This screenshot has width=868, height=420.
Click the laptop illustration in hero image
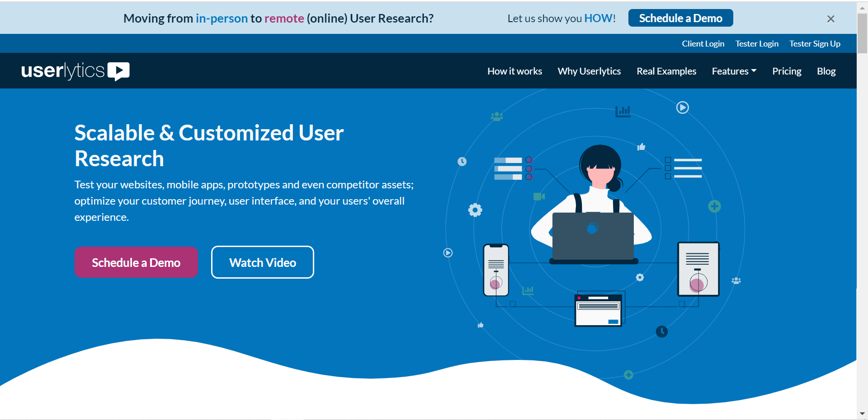[593, 238]
